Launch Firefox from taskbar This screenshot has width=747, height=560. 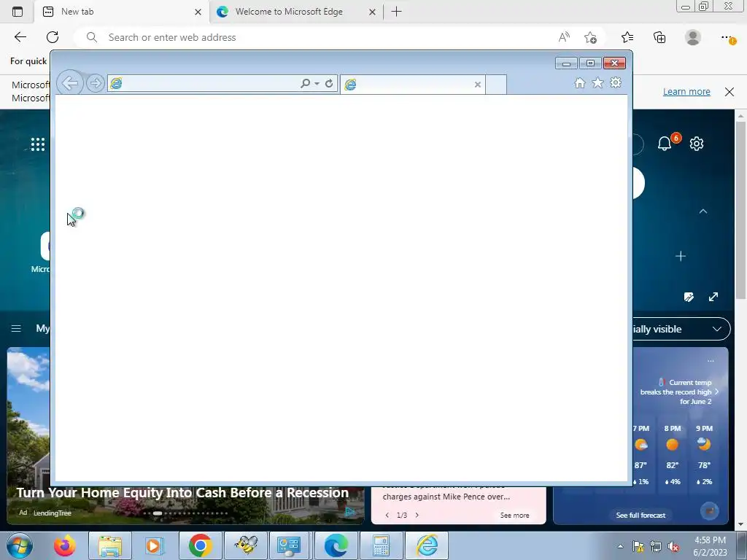64,545
